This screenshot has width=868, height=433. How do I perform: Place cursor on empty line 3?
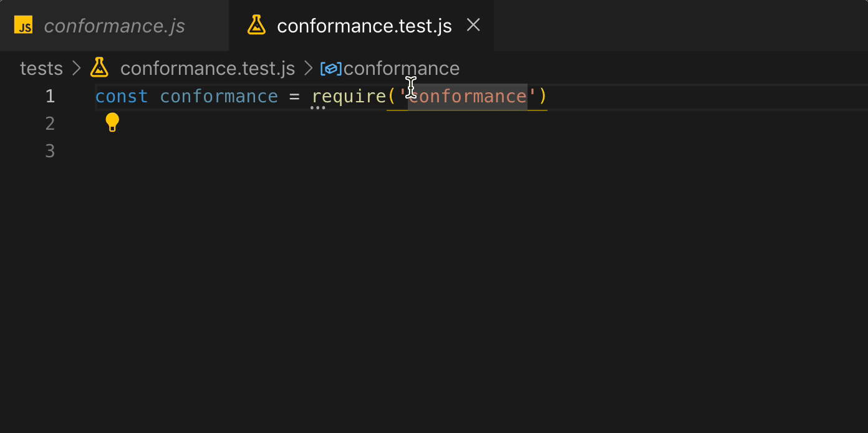[125, 150]
